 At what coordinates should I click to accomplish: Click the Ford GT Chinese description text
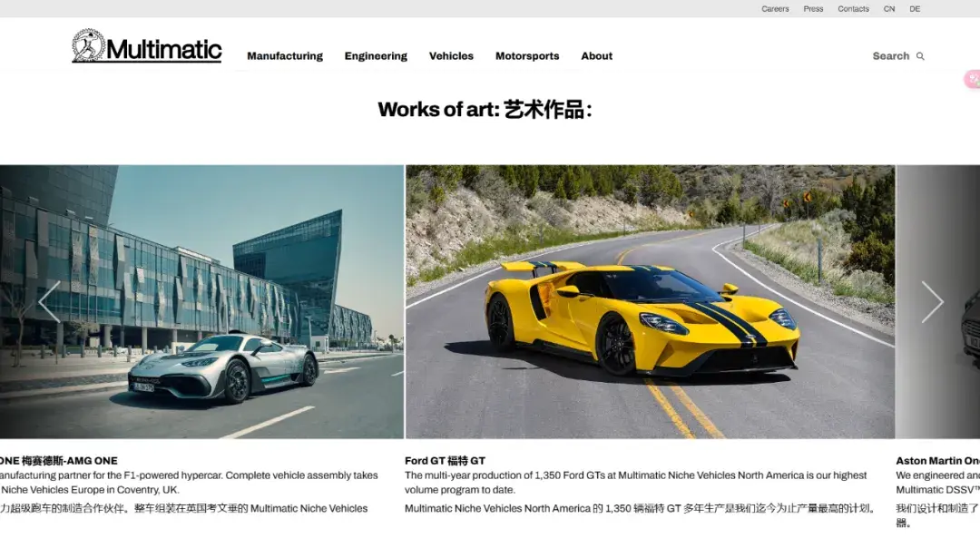pyautogui.click(x=640, y=509)
